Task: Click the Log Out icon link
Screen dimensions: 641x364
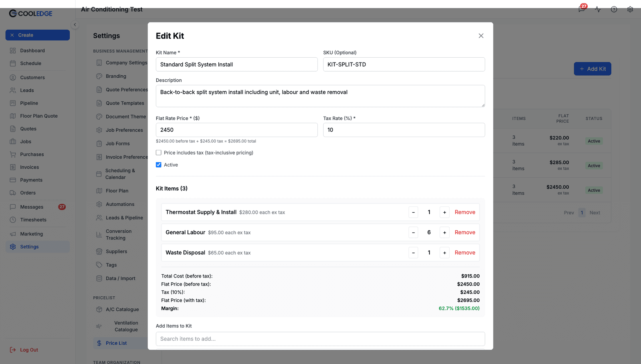Action: click(13, 350)
